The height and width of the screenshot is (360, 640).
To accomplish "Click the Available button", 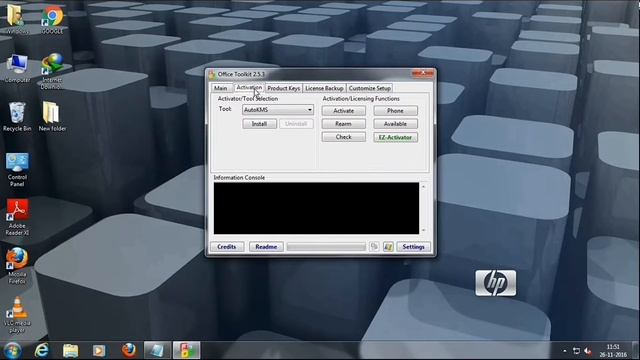I will point(395,124).
